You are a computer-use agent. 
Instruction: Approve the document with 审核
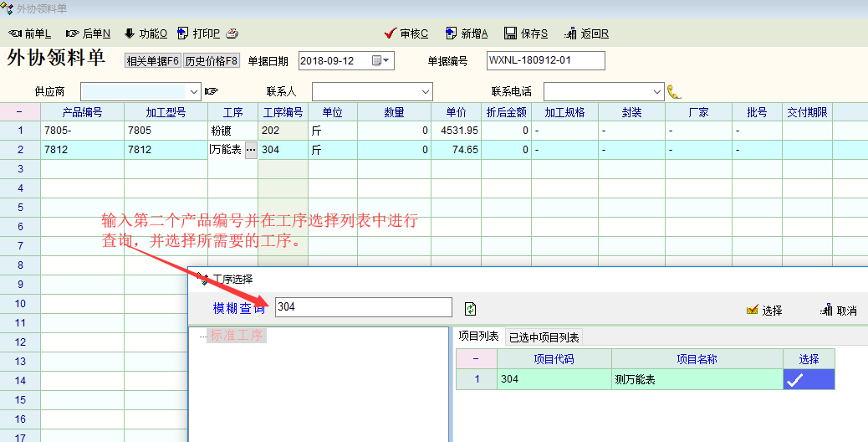point(406,33)
